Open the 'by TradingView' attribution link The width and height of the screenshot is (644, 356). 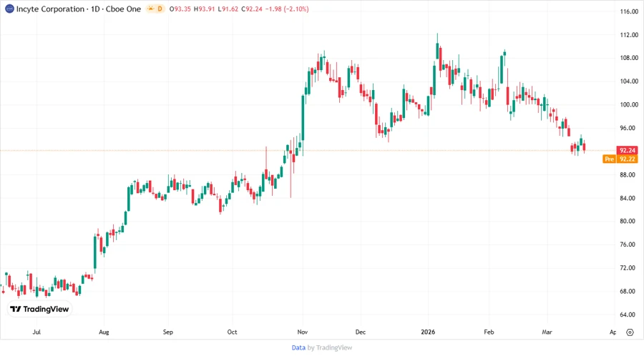point(330,347)
